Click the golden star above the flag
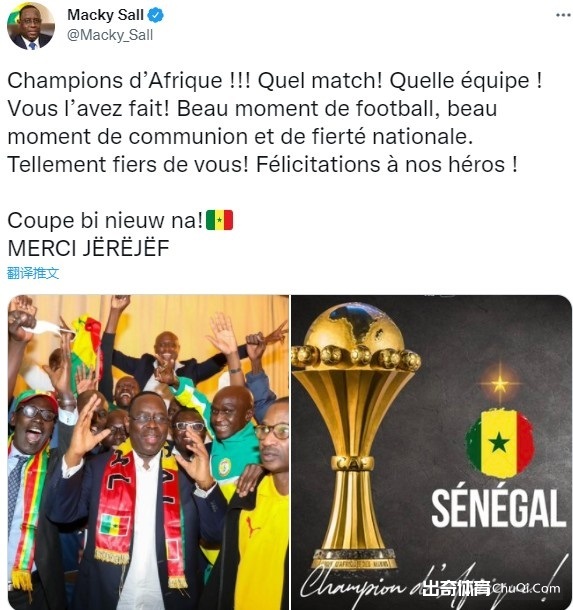 (500, 384)
